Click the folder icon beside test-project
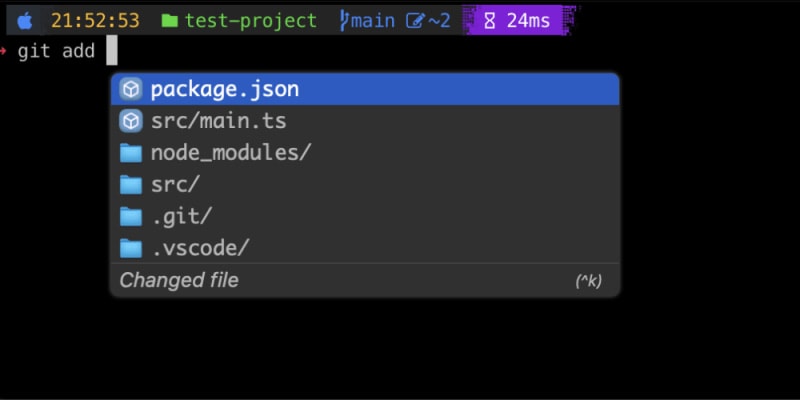 point(169,20)
